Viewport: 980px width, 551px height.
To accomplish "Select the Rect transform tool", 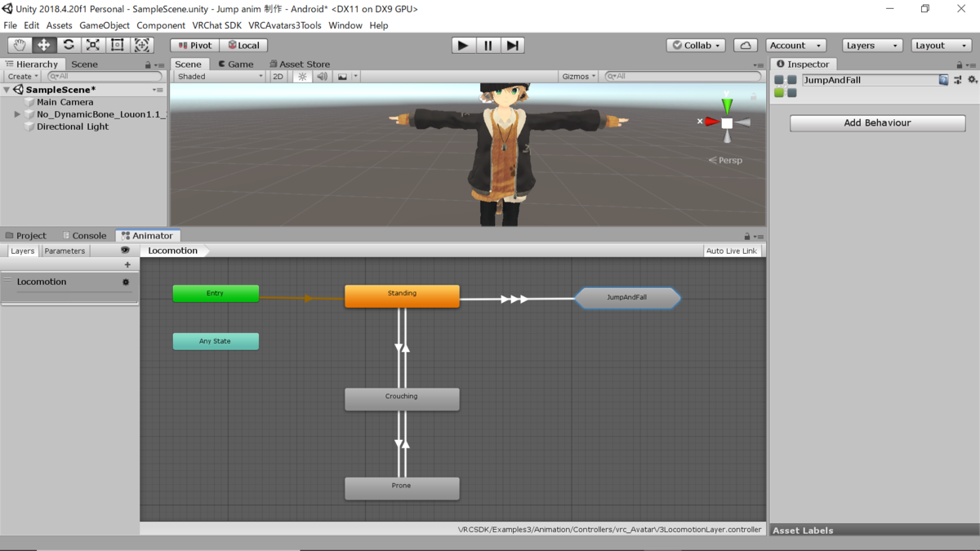I will tap(118, 45).
